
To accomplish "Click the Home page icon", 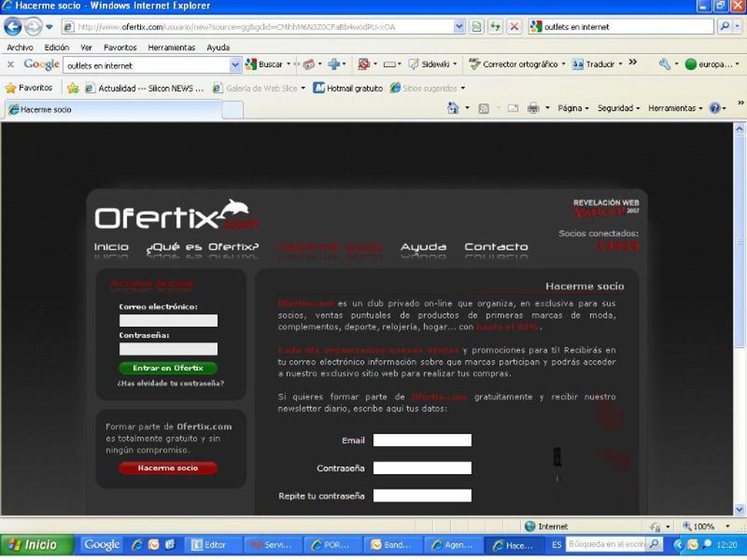I will pos(453,108).
